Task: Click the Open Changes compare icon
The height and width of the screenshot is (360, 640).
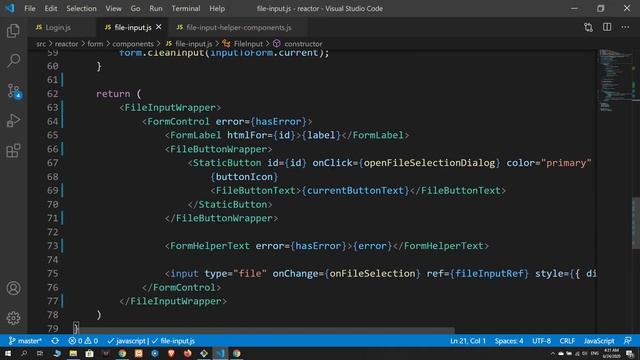Action: (588, 27)
